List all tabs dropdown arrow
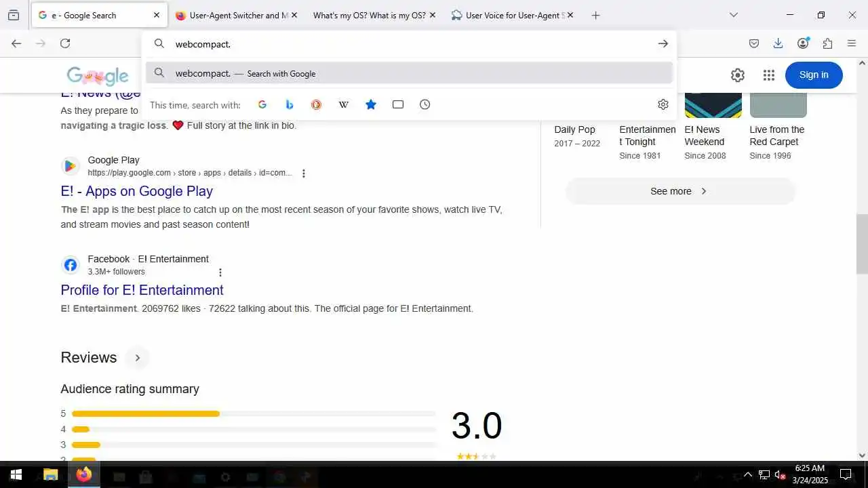The image size is (868, 488). point(733,15)
